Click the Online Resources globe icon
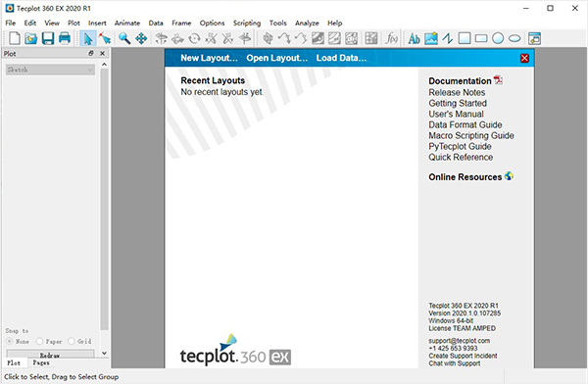This screenshot has width=588, height=384. [x=509, y=176]
